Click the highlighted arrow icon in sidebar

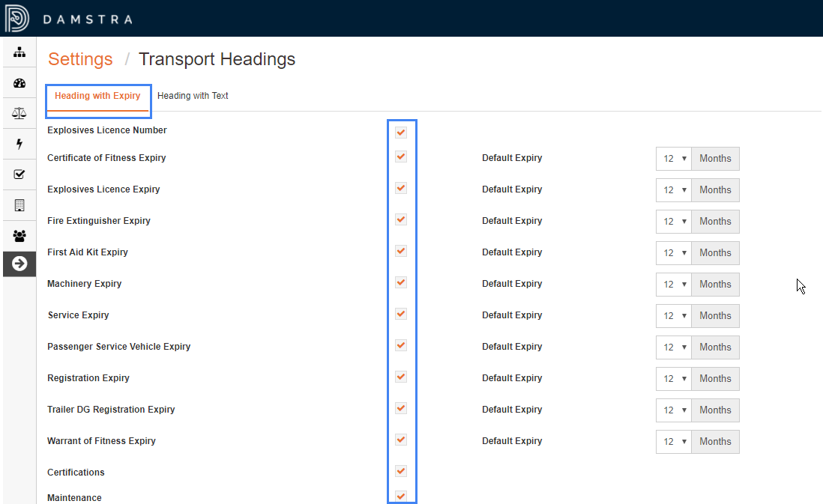click(19, 264)
